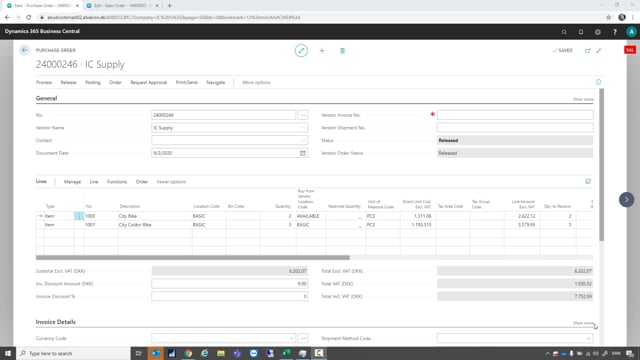Open the notifications bell

(581, 32)
